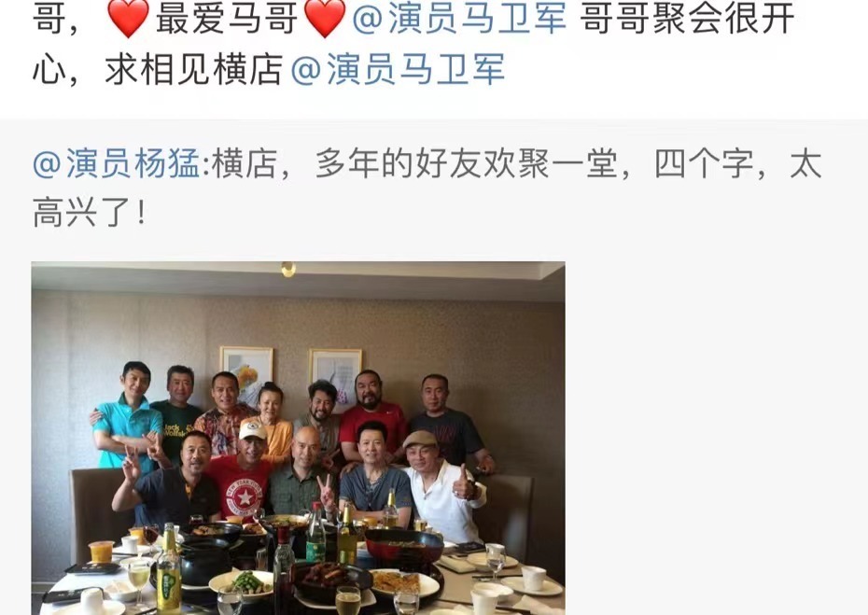Click the text 高兴了! in the repost

(x=91, y=213)
